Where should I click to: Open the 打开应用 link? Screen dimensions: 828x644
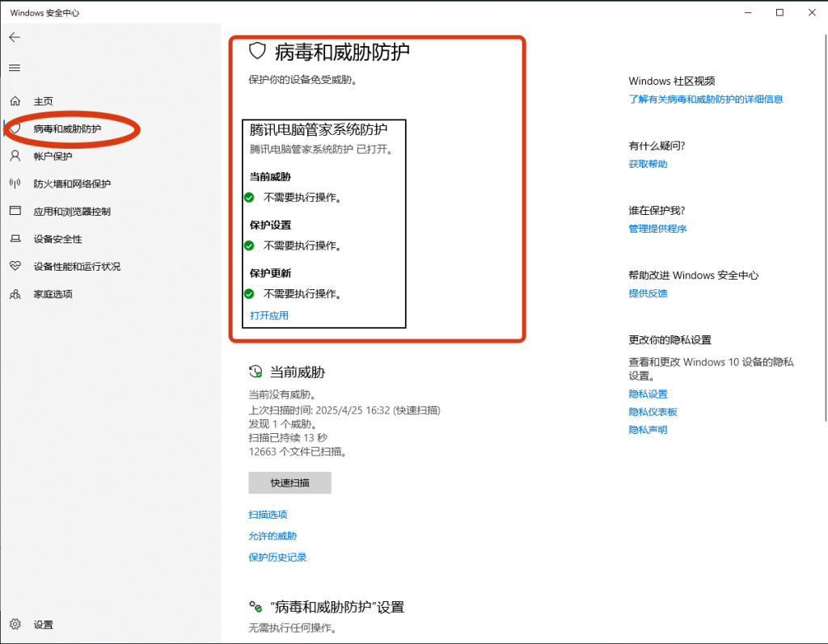268,315
